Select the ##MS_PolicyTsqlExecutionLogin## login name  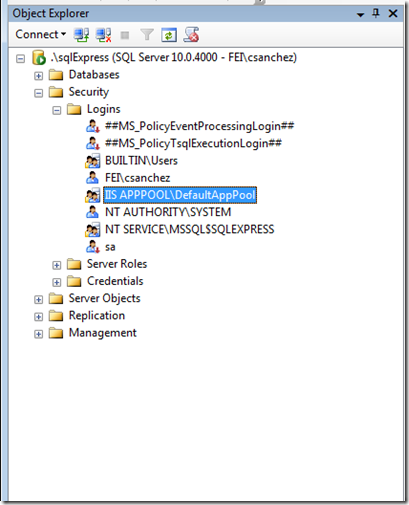coord(193,144)
